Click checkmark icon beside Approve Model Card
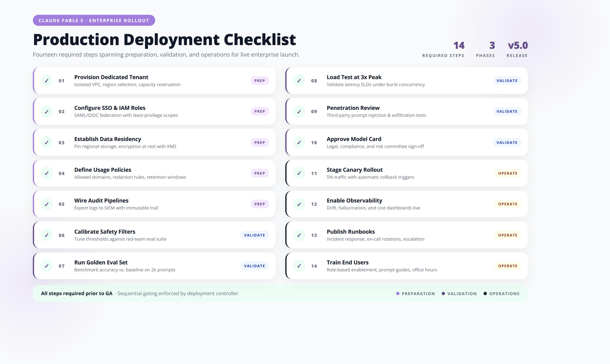610x364 pixels. point(299,142)
